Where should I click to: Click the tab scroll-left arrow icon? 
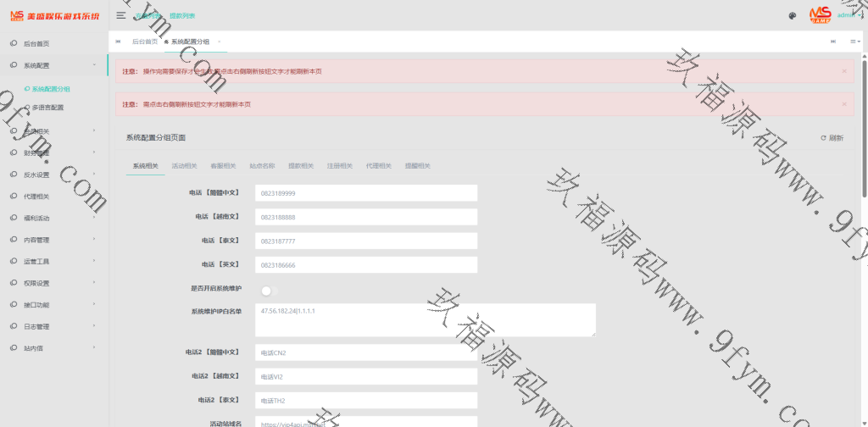(x=118, y=42)
